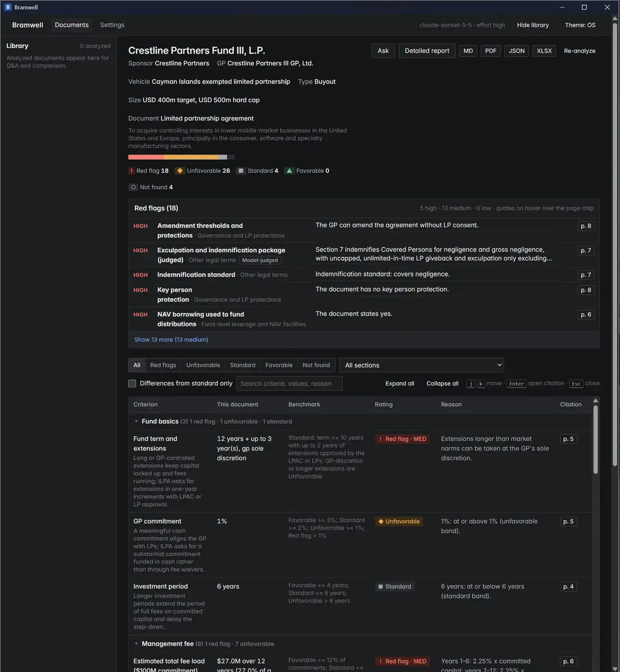Click the rating distribution color bar
This screenshot has width=620, height=672.
pos(181,157)
